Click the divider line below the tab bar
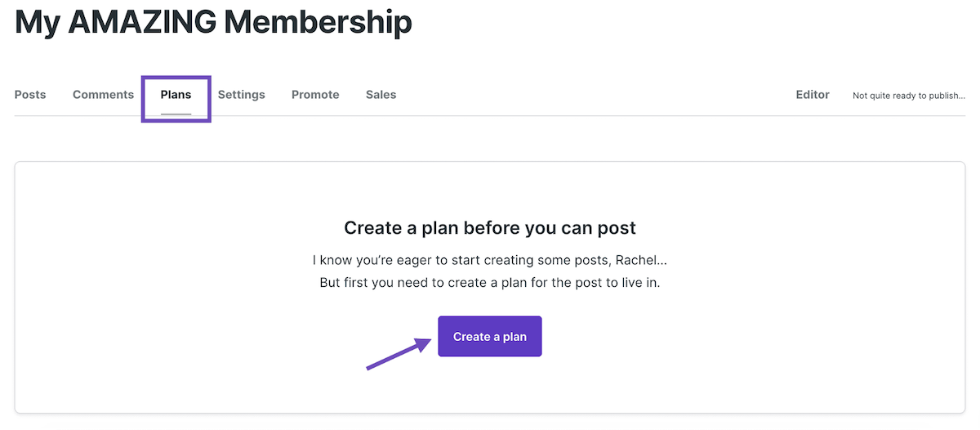 click(x=490, y=115)
